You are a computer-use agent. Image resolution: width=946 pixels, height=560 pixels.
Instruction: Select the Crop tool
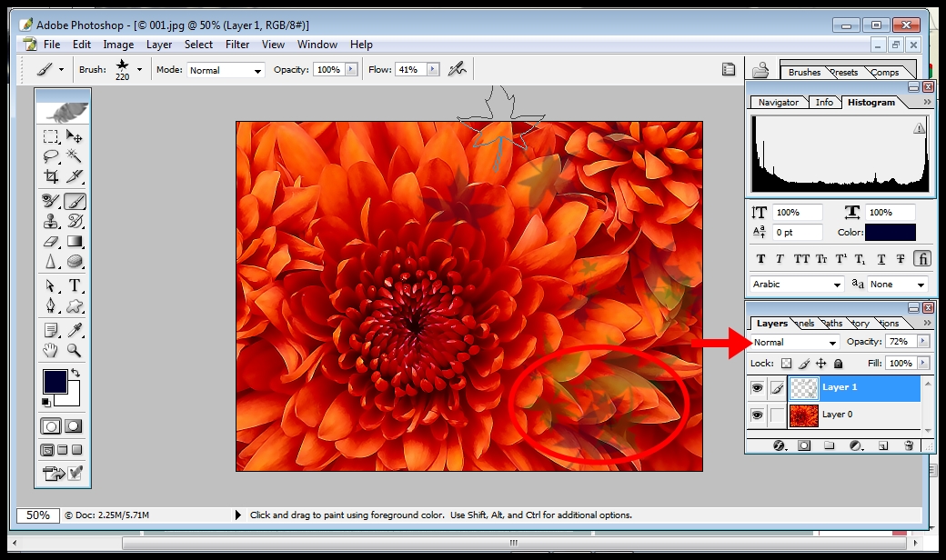pos(52,176)
